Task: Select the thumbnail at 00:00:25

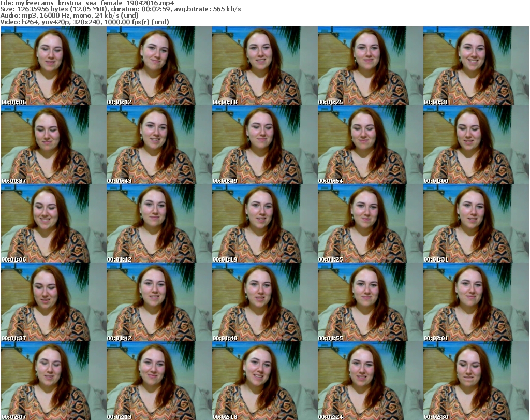Action: (x=370, y=66)
